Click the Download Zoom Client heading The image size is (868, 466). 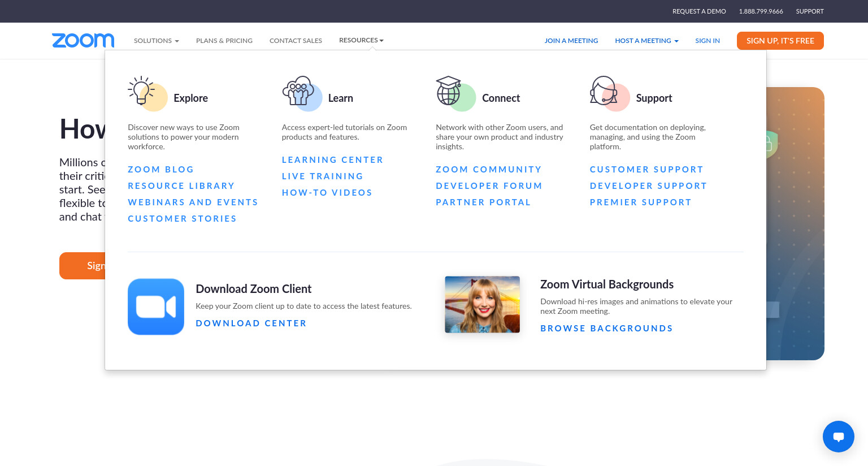pyautogui.click(x=254, y=289)
